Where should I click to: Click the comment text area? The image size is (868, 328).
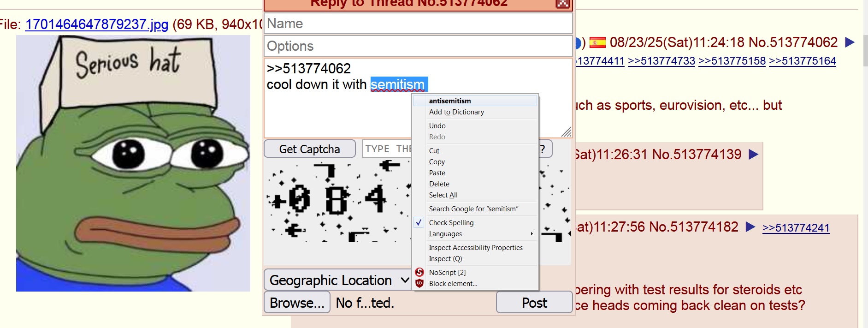pyautogui.click(x=418, y=98)
